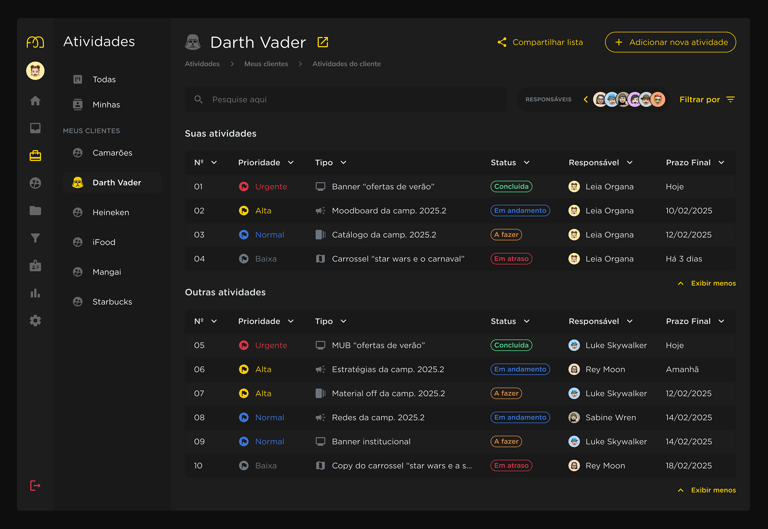Click the Alta priority icon in row 02
The width and height of the screenshot is (768, 529).
point(243,211)
